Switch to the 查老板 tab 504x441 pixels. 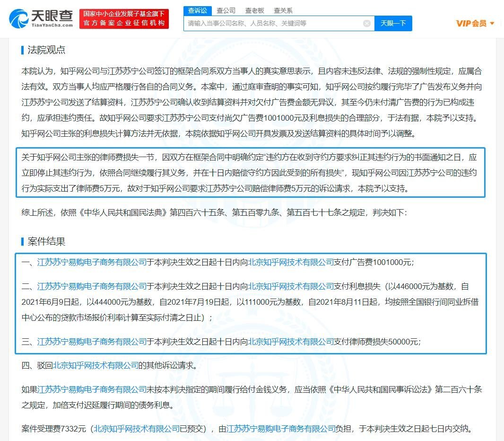[254, 10]
